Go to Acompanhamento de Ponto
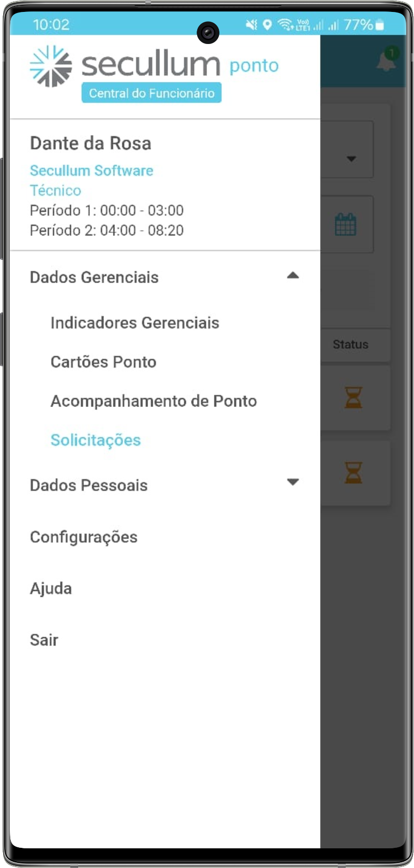The width and height of the screenshot is (414, 868). tap(154, 401)
